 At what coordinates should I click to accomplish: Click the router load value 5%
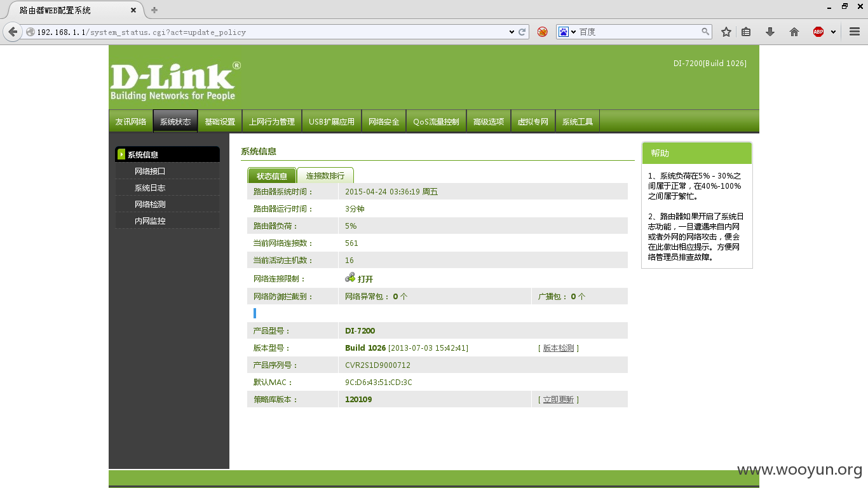point(351,226)
